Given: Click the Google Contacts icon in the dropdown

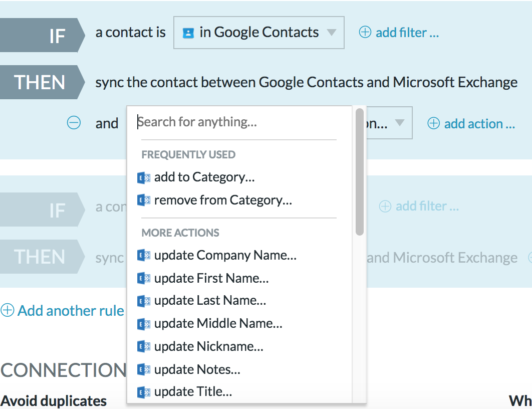Looking at the screenshot, I should pyautogui.click(x=188, y=33).
